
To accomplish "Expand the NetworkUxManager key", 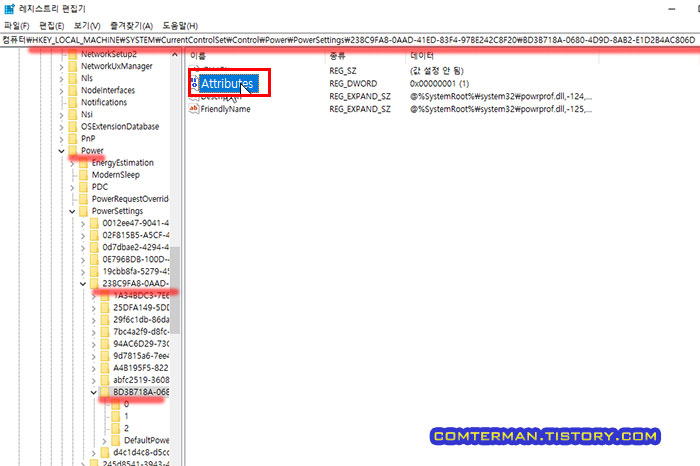I will coord(62,67).
